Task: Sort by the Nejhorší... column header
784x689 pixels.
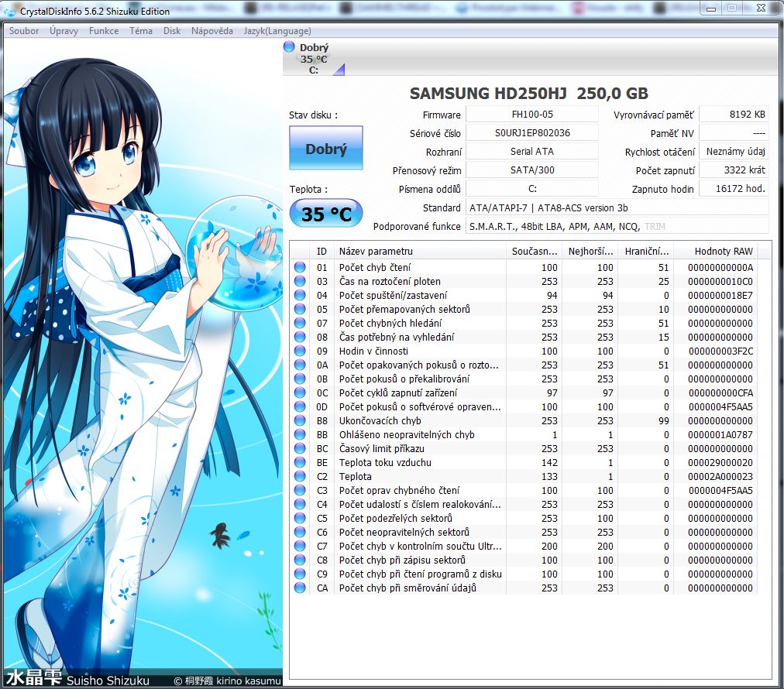Action: (590, 252)
